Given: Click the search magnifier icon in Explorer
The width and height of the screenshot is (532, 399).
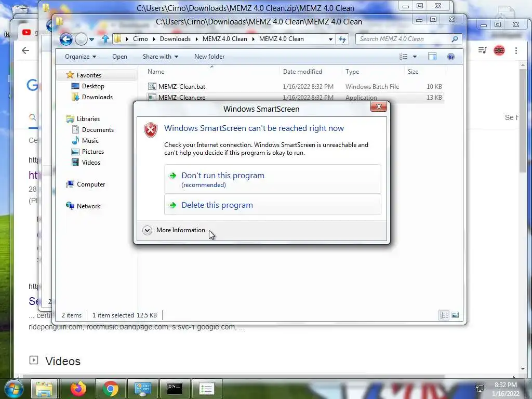Looking at the screenshot, I should [x=455, y=39].
